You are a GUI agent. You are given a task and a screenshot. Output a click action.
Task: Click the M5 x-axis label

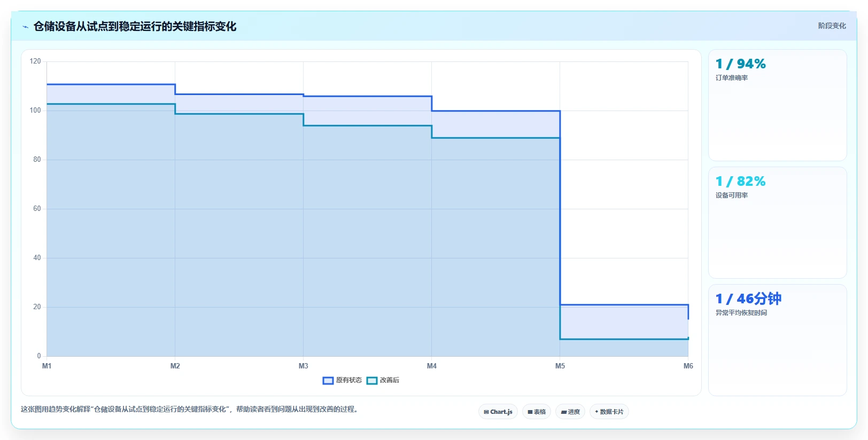coord(560,366)
